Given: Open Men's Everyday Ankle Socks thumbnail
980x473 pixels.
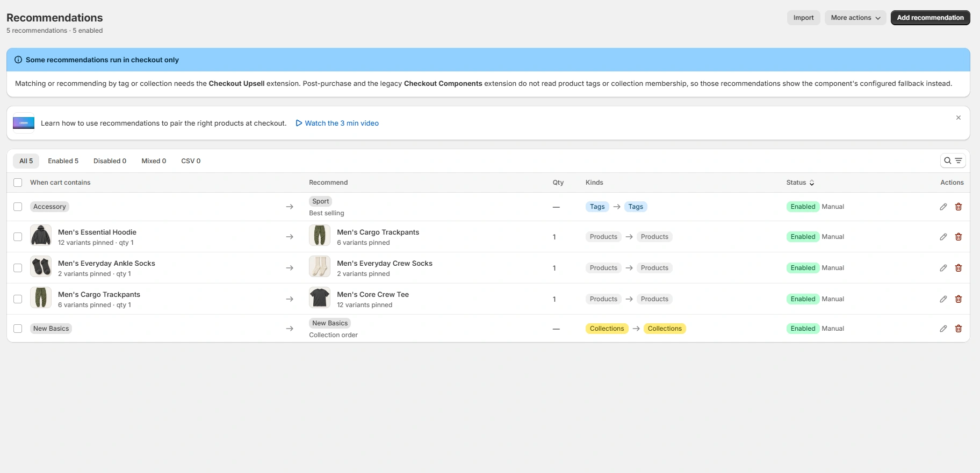Looking at the screenshot, I should pyautogui.click(x=41, y=266).
